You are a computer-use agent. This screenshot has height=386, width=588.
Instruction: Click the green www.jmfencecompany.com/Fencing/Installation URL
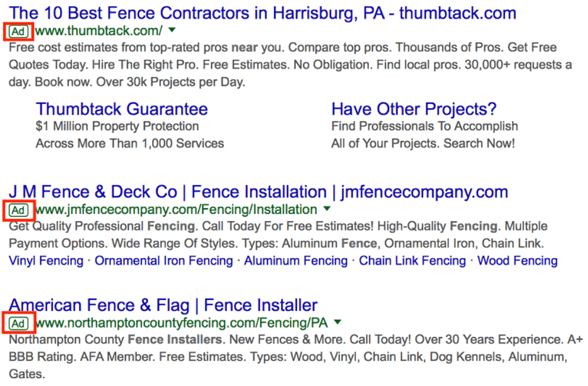[x=176, y=210]
